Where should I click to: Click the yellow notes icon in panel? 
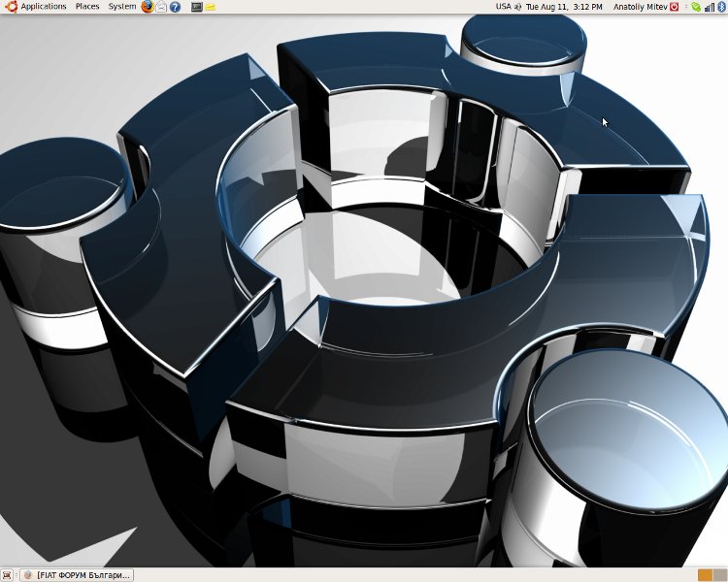click(x=211, y=7)
